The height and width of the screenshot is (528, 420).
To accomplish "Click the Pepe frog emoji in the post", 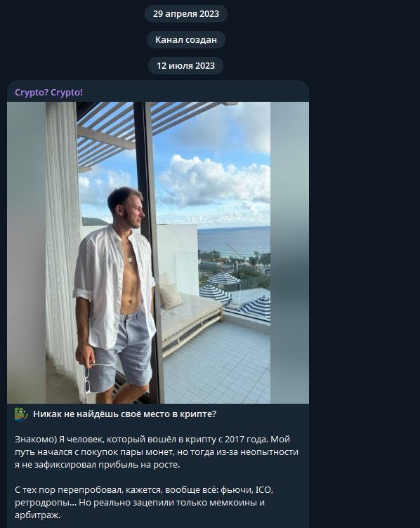I will click(x=21, y=414).
